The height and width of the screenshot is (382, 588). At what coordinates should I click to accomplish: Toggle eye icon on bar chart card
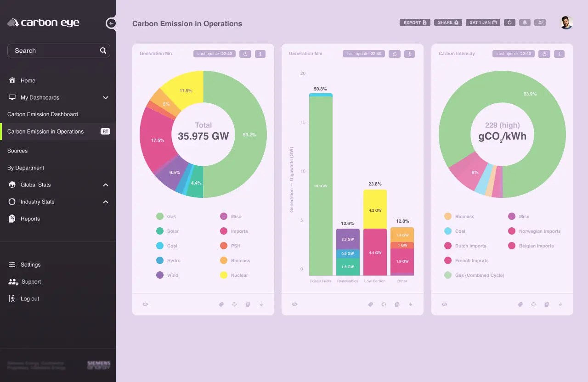click(x=295, y=304)
